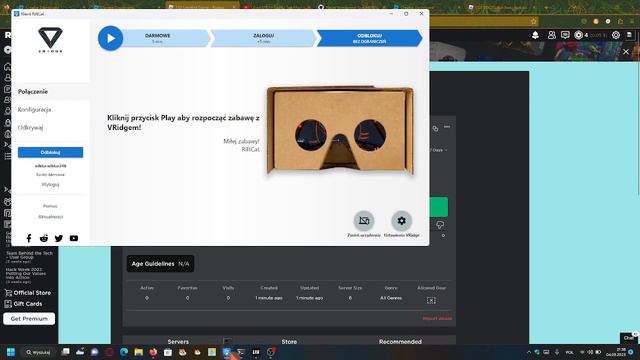Screen dimensions: 640x360
Task: Open the Roblox Home icon in the left sidebar
Action: pyautogui.click(x=7, y=67)
